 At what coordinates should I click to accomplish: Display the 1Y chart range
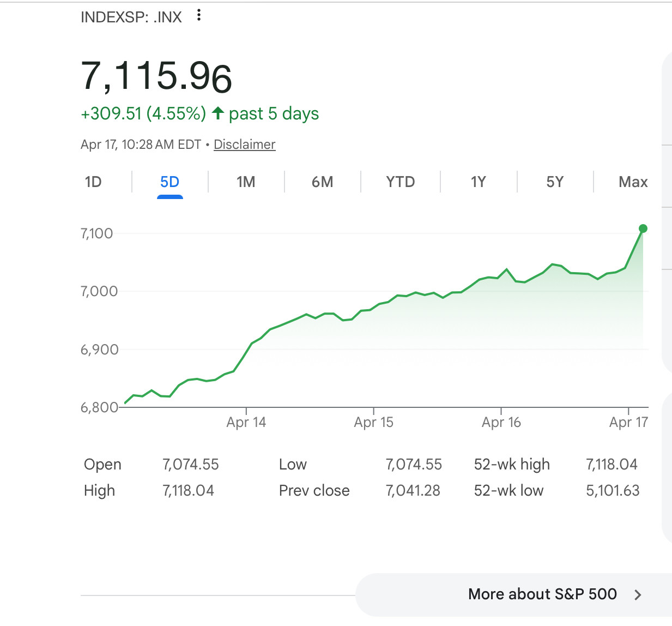click(x=478, y=182)
